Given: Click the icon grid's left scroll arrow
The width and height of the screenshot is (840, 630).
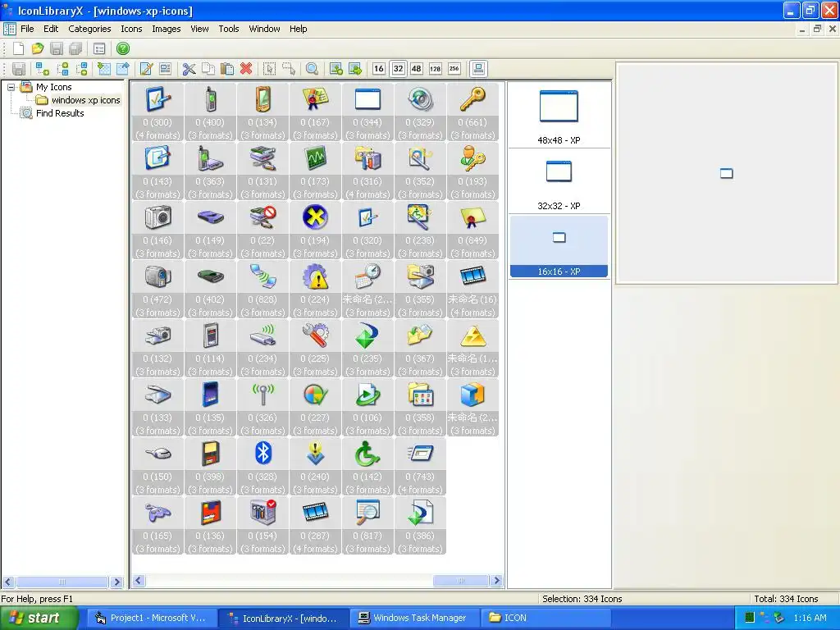Looking at the screenshot, I should point(139,581).
